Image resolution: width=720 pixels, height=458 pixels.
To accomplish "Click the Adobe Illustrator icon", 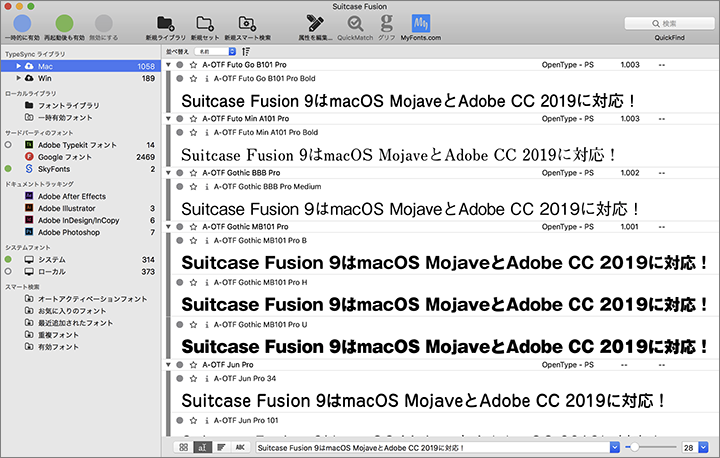I will click(x=29, y=208).
